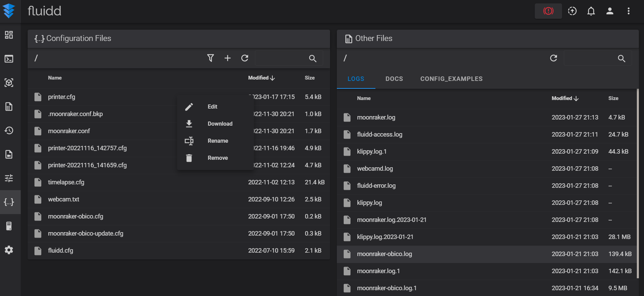This screenshot has height=296, width=644.
Task: Choose Rename from the context menu
Action: pyautogui.click(x=215, y=141)
